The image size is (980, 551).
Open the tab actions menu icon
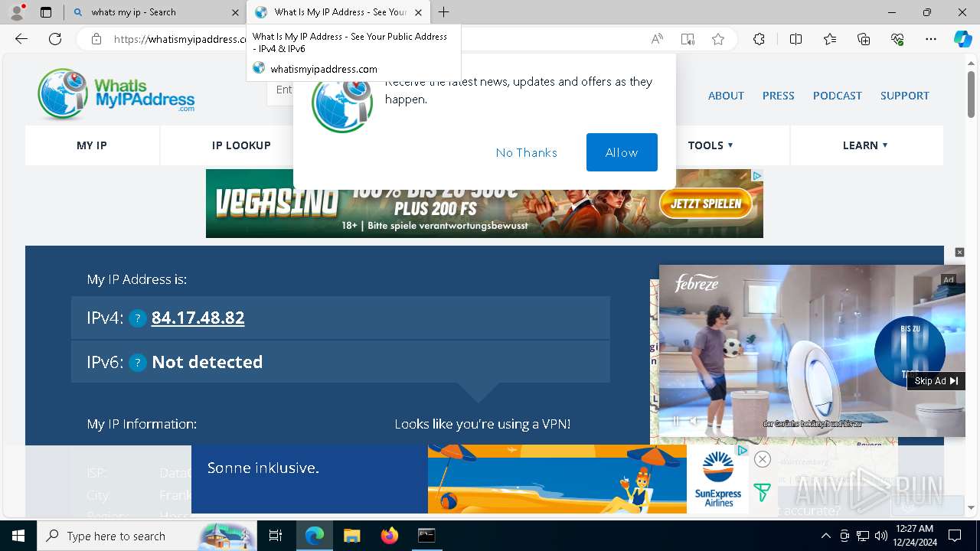tap(46, 12)
